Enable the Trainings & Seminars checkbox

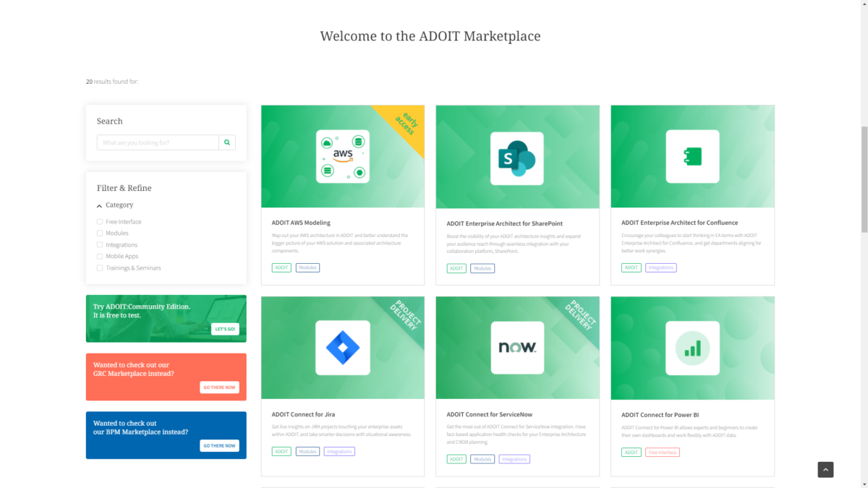(99, 267)
